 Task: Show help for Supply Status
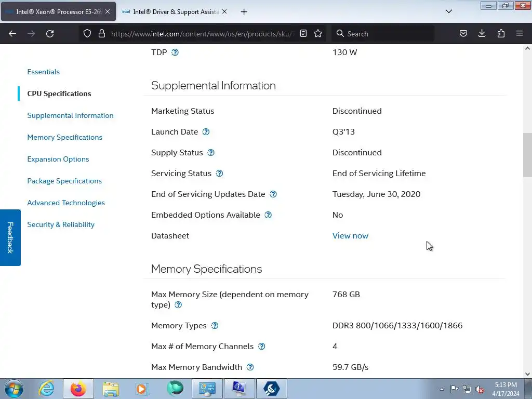(x=211, y=153)
